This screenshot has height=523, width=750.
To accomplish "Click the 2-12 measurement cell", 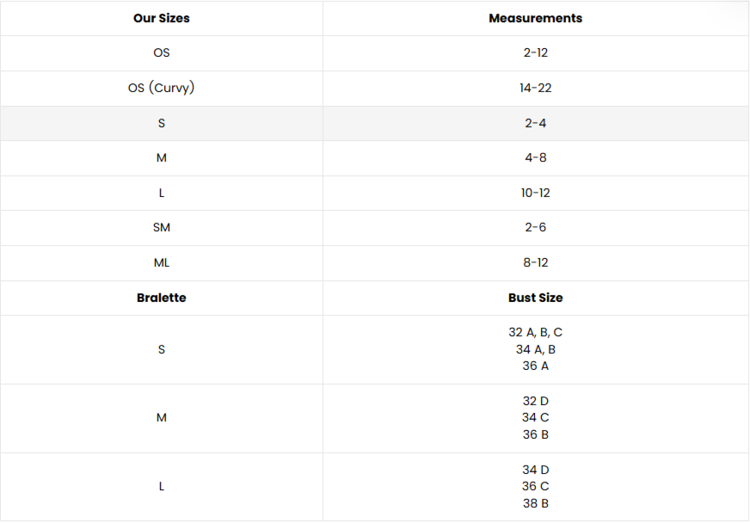I will [x=535, y=53].
